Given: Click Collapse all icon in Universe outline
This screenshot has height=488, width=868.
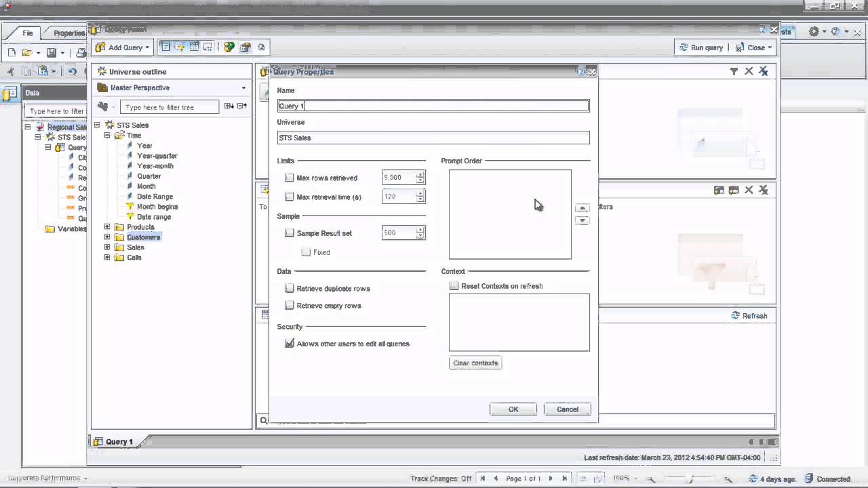Looking at the screenshot, I should click(x=242, y=106).
